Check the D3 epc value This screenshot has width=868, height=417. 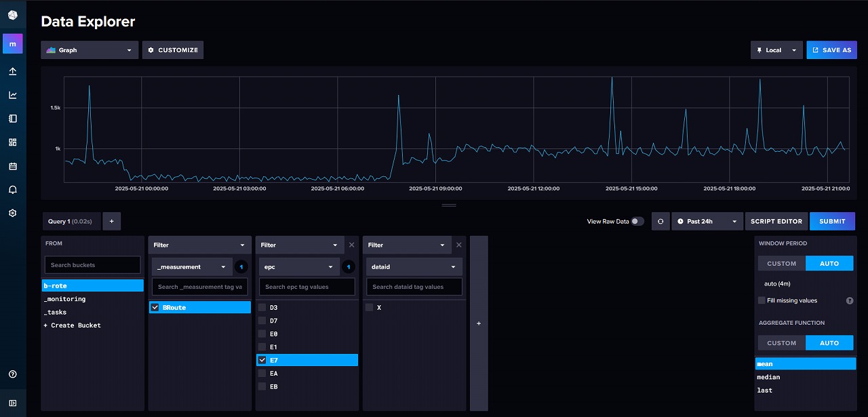(x=262, y=307)
